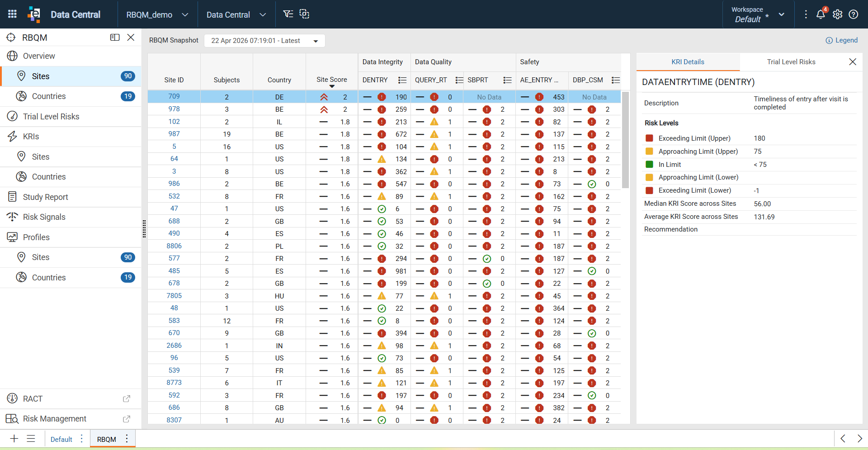Open the DBP_CSM column list icon
The width and height of the screenshot is (868, 450).
(615, 80)
